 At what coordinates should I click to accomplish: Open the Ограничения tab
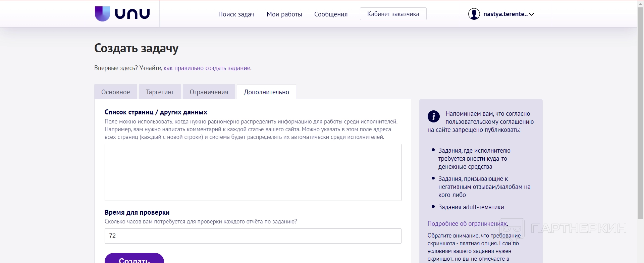pos(209,92)
